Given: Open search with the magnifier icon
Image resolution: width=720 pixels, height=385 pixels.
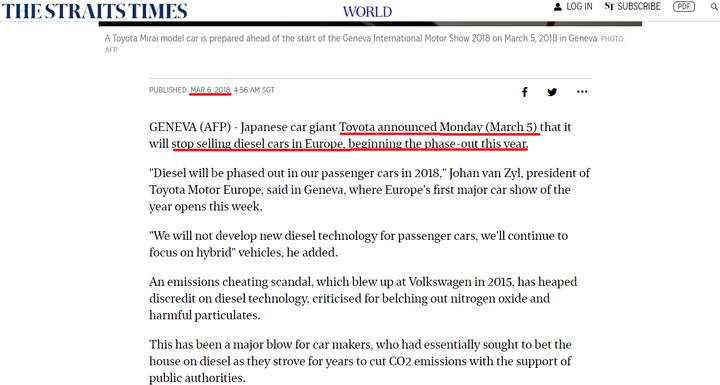Looking at the screenshot, I should tap(714, 7).
